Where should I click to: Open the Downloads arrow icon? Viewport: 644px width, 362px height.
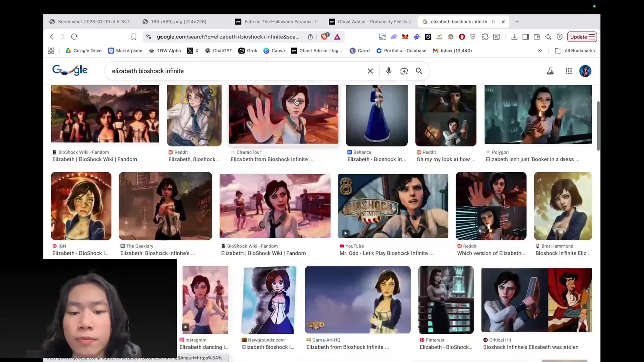(x=514, y=37)
